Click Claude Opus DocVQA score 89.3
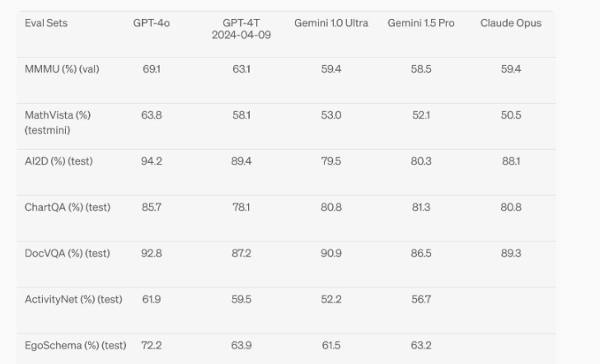The image size is (600, 364). [x=511, y=254]
